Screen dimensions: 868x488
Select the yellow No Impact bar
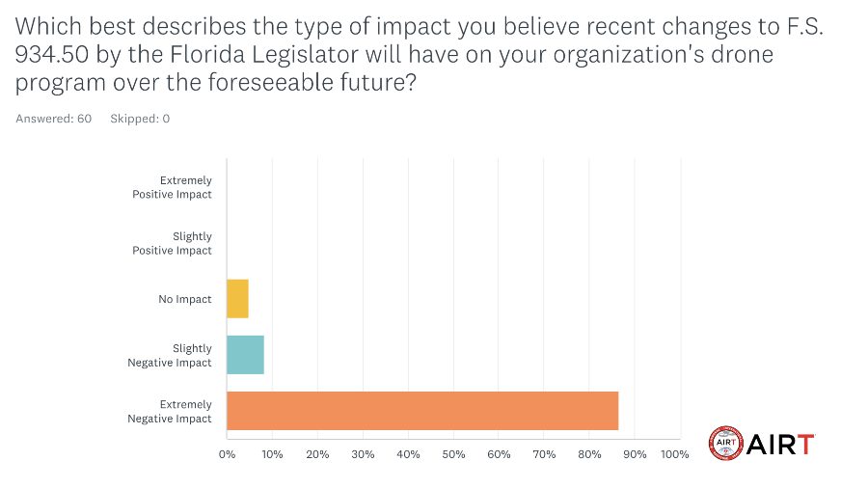pyautogui.click(x=237, y=299)
